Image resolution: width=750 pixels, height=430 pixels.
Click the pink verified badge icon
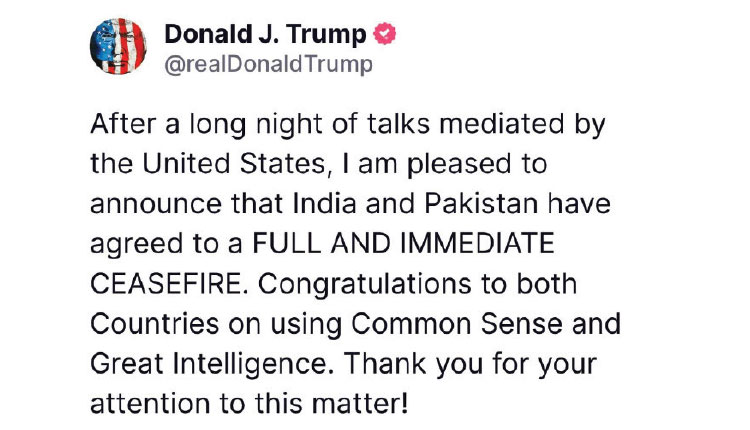point(385,34)
